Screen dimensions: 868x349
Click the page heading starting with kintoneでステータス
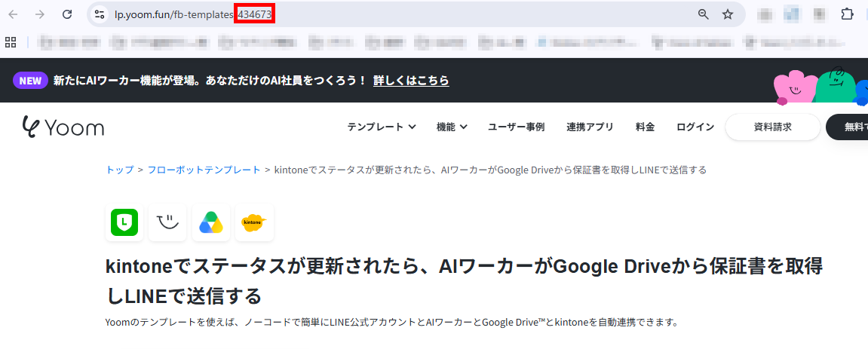[464, 281]
